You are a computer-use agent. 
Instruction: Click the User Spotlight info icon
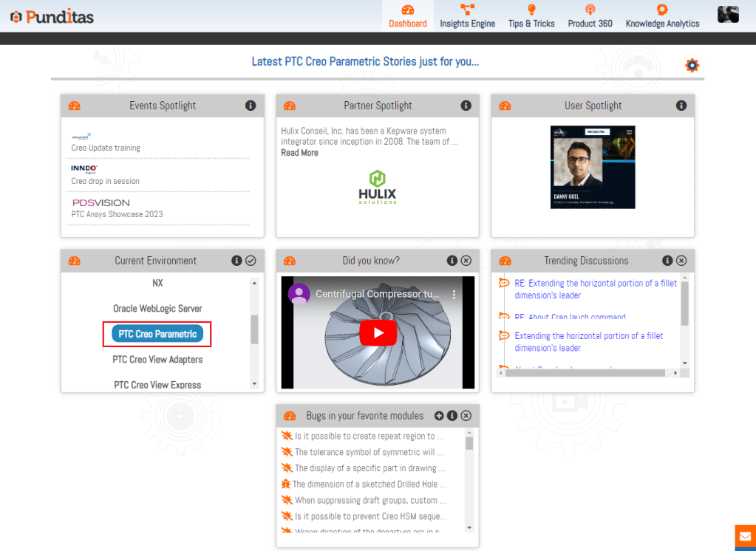(x=681, y=106)
